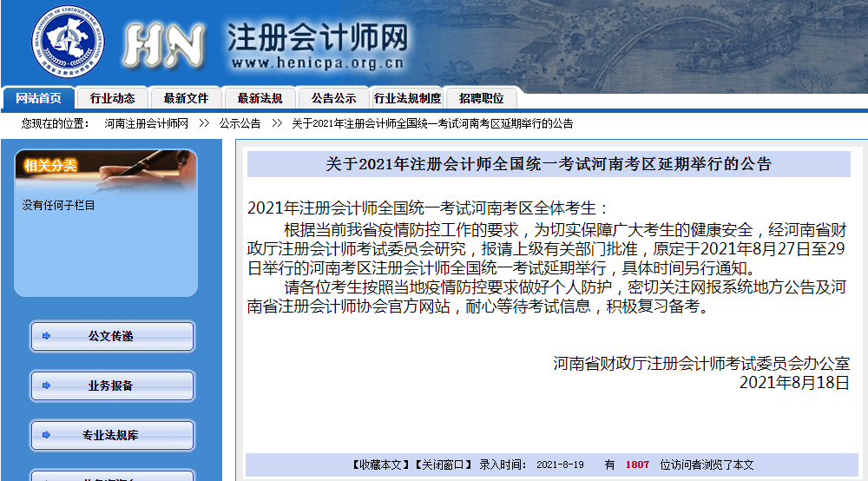This screenshot has height=481, width=868.
Task: Click the text 您现在的位置
Action: coord(56,123)
